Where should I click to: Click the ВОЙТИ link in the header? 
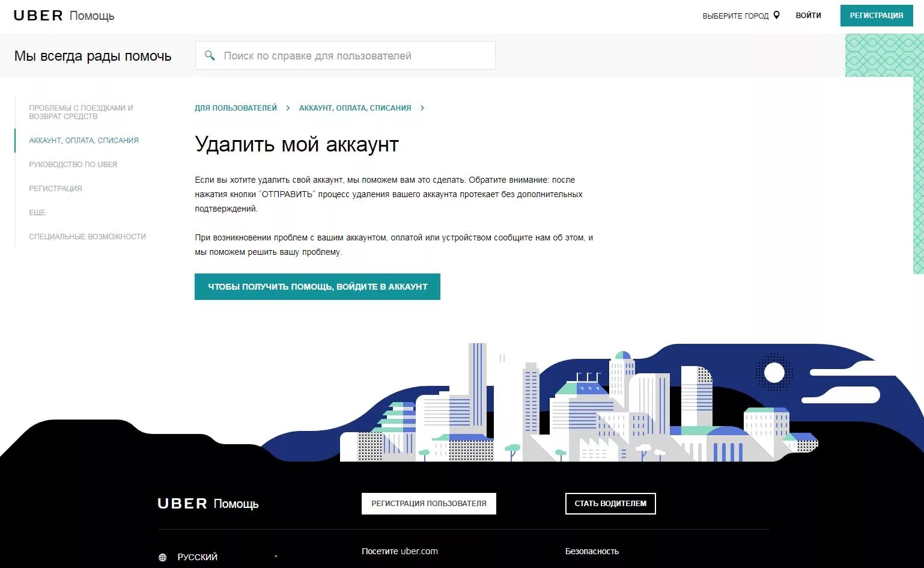[808, 16]
